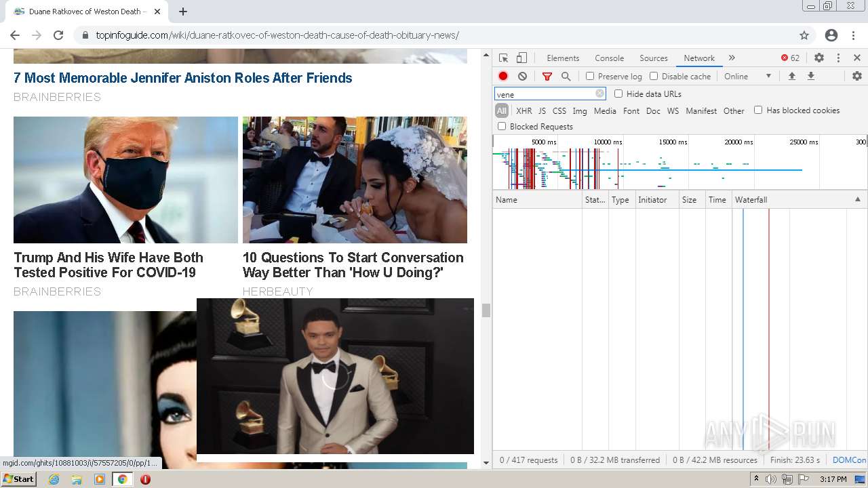Viewport: 868px width, 488px height.
Task: Import HAR file with upload arrow
Action: [791, 77]
